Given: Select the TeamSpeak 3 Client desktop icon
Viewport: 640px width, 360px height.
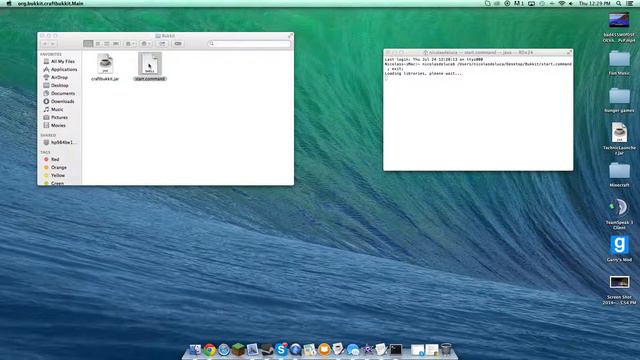Looking at the screenshot, I should [x=619, y=214].
